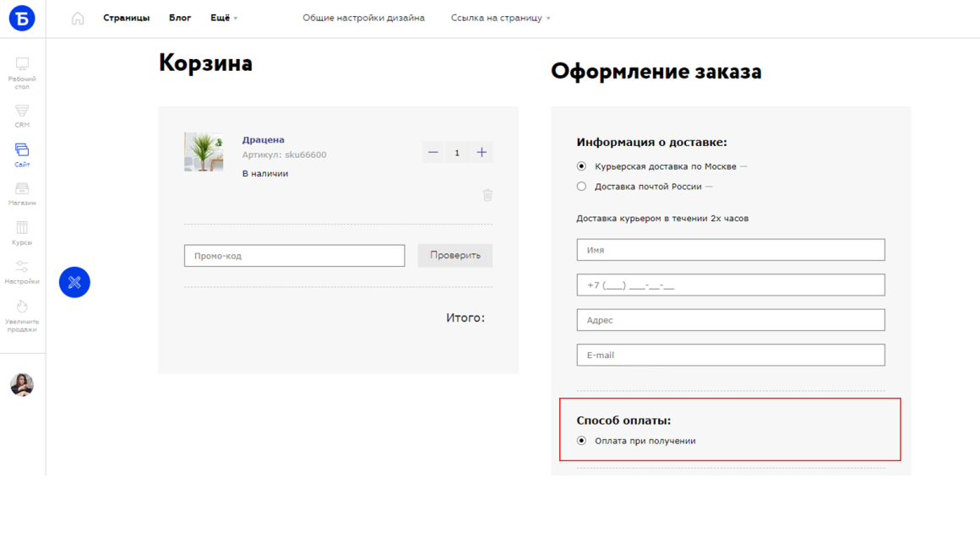Go to Сайт in the sidebar
Viewport: 980px width, 537px height.
(22, 149)
